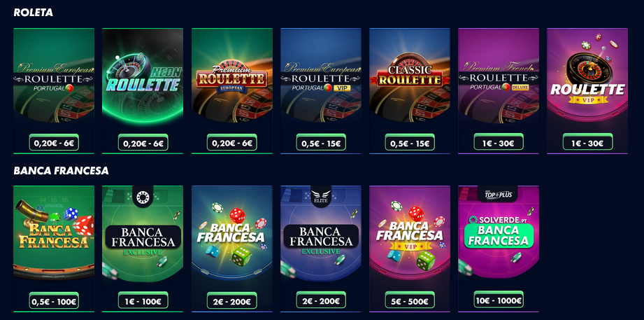Open Premium European Roulette Portugal VIP tile
Viewport: 644px width, 320px height.
click(321, 91)
